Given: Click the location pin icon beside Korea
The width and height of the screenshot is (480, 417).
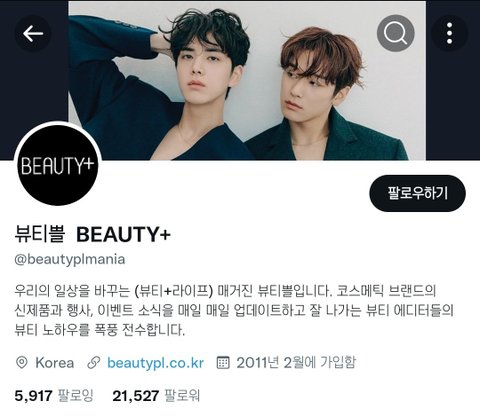Looking at the screenshot, I should click(x=22, y=362).
